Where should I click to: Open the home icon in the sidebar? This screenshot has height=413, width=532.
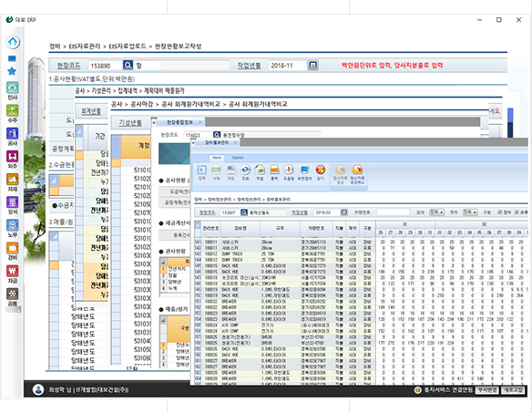[x=13, y=42]
